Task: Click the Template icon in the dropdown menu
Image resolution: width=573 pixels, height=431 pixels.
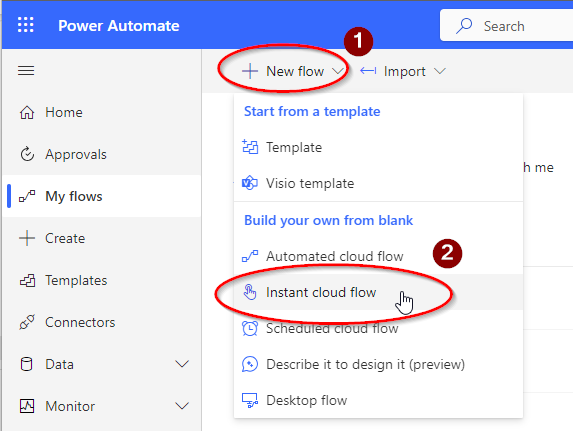Action: pyautogui.click(x=250, y=147)
